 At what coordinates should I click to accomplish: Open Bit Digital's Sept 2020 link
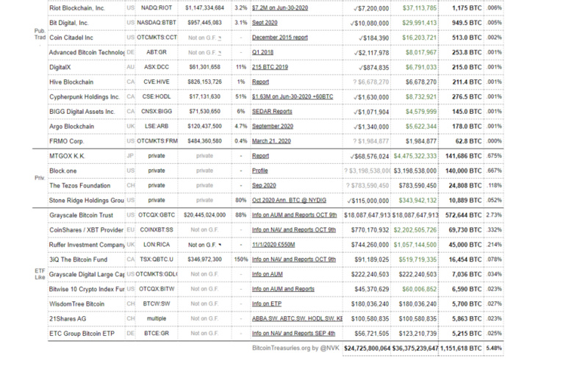click(x=265, y=23)
